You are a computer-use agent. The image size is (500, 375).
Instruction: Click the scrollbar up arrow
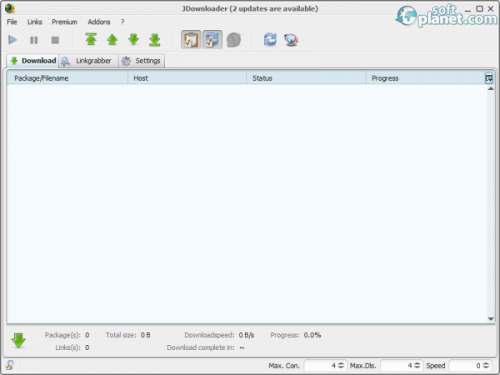click(490, 89)
